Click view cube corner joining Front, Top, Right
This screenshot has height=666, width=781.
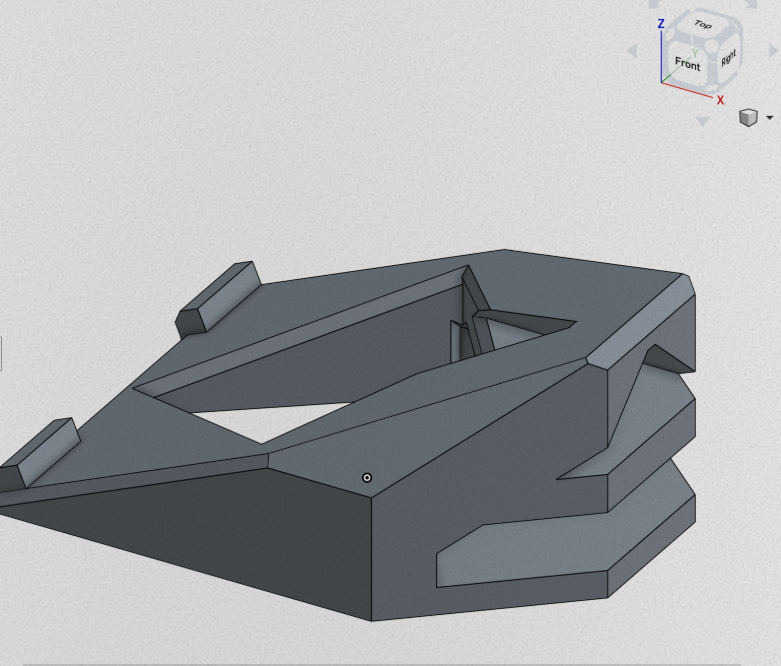click(x=712, y=46)
